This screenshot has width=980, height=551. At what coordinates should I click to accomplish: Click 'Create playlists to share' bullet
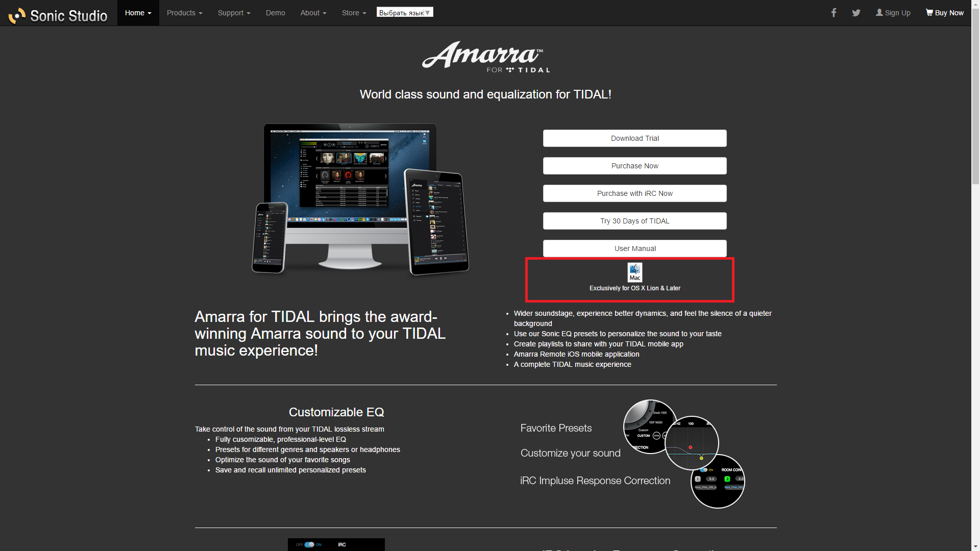[598, 344]
